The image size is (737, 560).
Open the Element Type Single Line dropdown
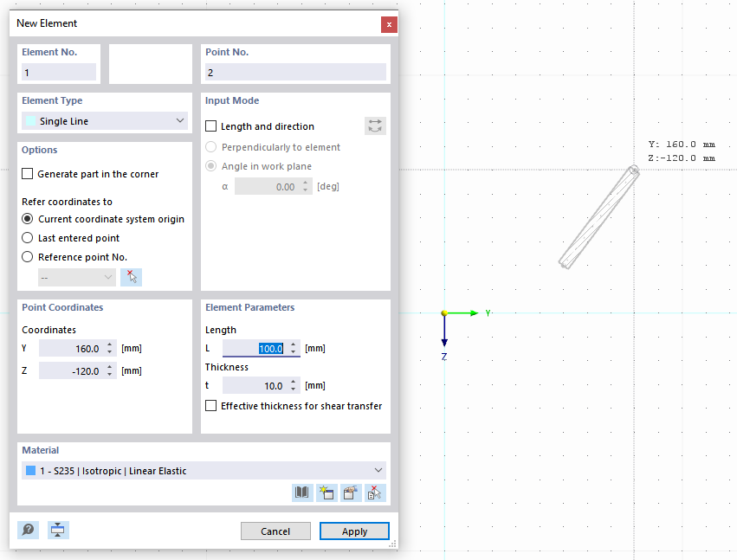pos(105,120)
